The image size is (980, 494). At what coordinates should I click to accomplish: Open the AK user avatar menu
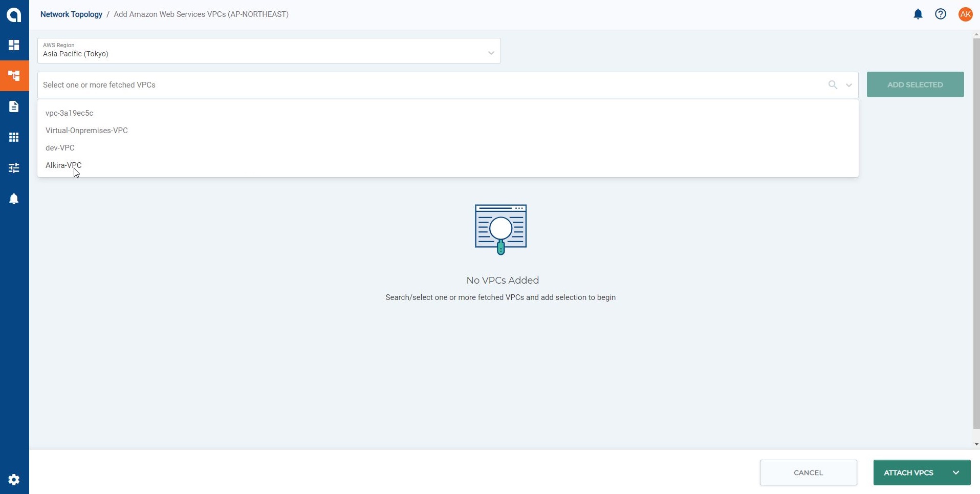coord(965,14)
